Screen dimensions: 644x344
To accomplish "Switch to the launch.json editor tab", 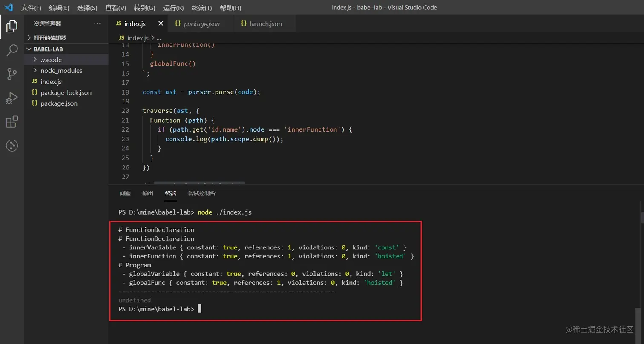I will (264, 23).
